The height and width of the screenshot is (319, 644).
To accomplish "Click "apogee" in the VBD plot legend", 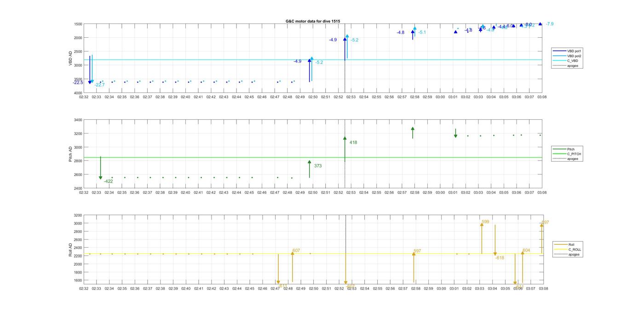I will (x=566, y=66).
